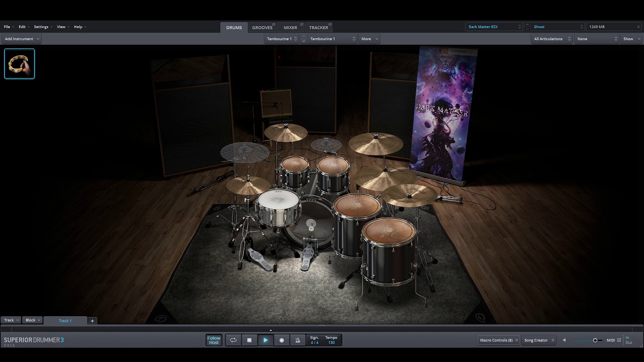Open the Track menu dropdown
Image resolution: width=644 pixels, height=362 pixels.
tap(11, 320)
